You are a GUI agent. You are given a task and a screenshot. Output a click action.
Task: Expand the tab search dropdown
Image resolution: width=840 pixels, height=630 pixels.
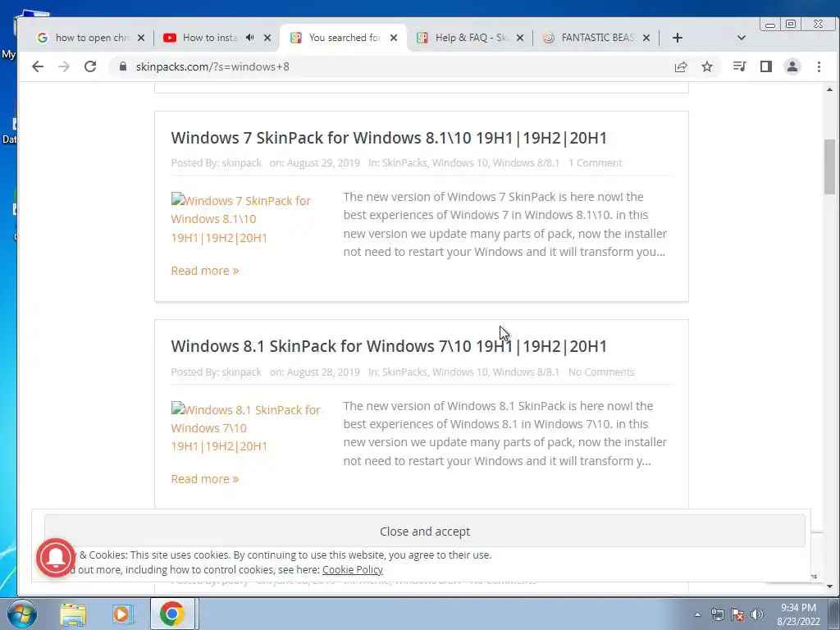(x=742, y=38)
